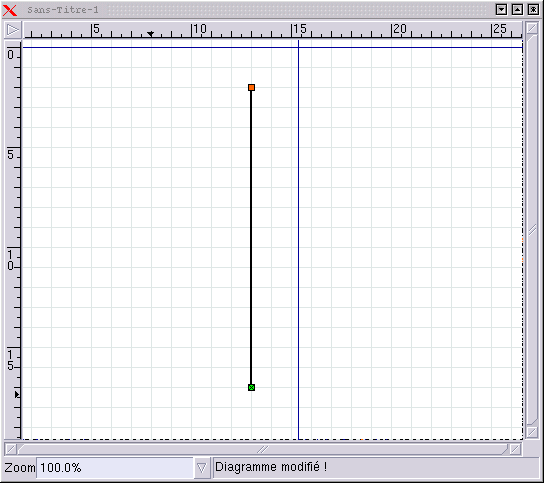This screenshot has height=483, width=544.
Task: Maximize the Sans-Titre-1 window
Action: point(517,10)
